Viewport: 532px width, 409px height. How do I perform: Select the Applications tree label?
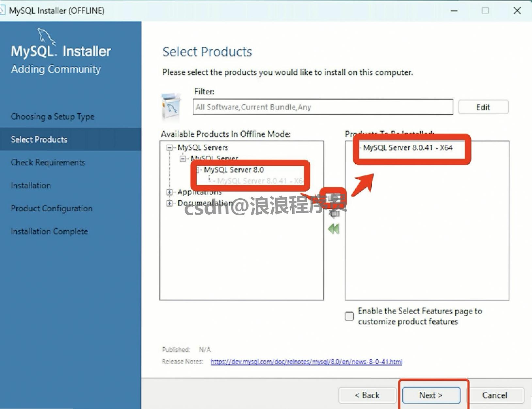pos(200,192)
